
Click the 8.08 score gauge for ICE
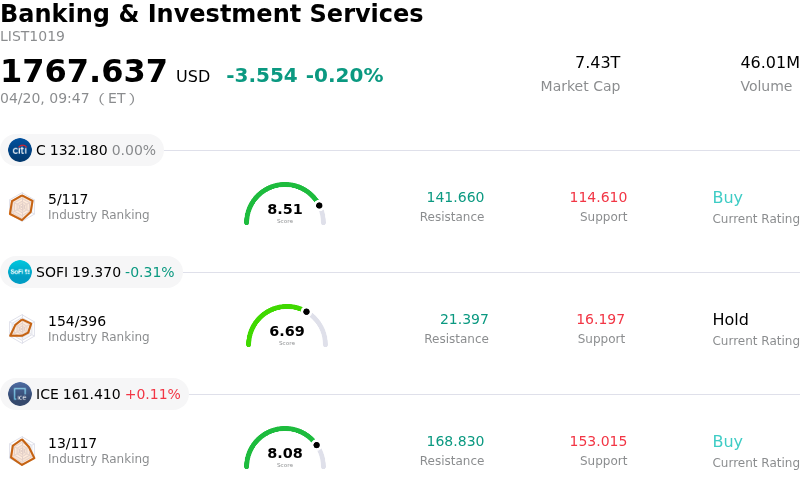click(x=285, y=449)
